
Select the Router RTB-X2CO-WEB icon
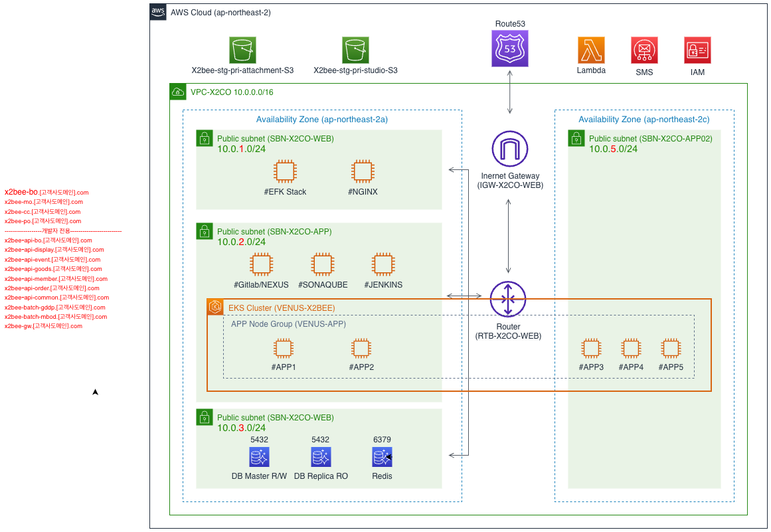click(508, 300)
